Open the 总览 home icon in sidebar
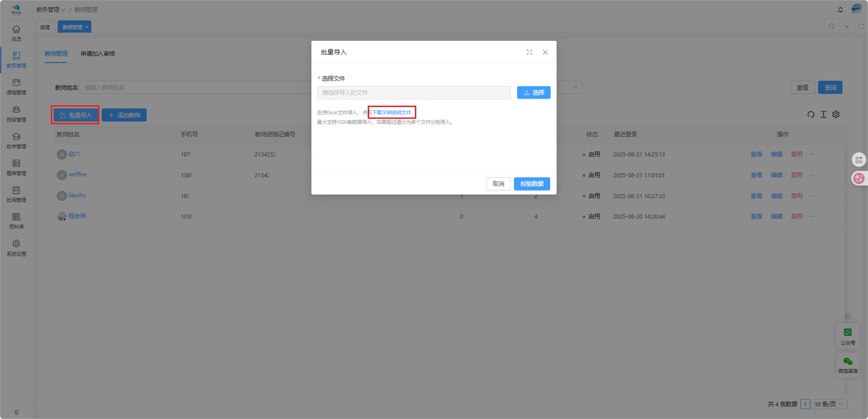Viewport: 868px width, 419px height. [x=16, y=33]
